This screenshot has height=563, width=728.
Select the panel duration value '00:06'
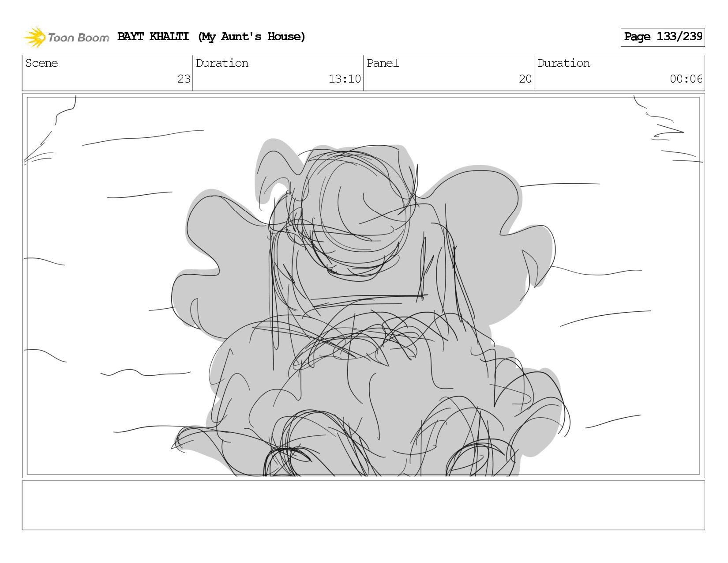click(x=686, y=79)
